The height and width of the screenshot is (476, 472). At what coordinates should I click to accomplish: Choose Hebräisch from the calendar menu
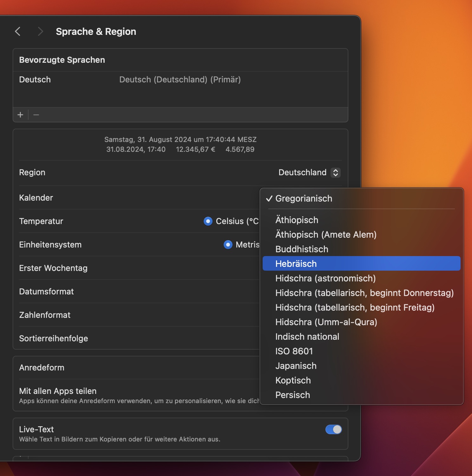click(296, 264)
